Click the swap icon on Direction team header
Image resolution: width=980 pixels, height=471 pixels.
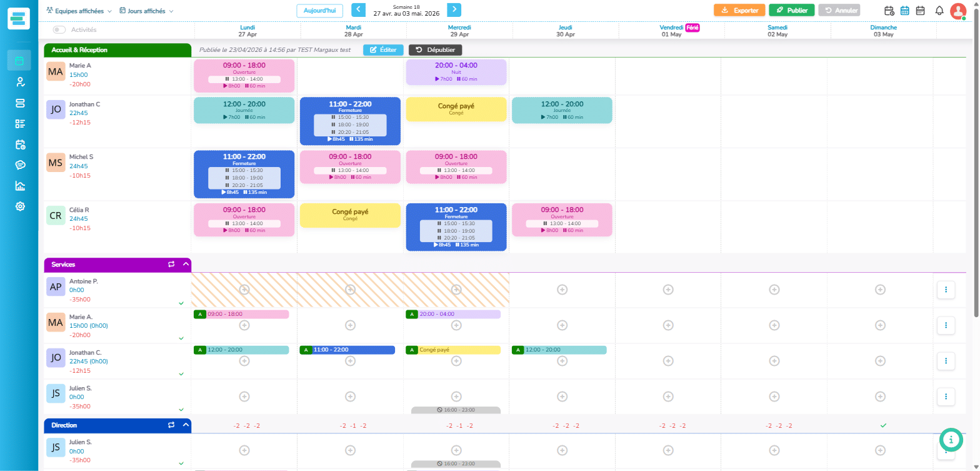tap(171, 425)
